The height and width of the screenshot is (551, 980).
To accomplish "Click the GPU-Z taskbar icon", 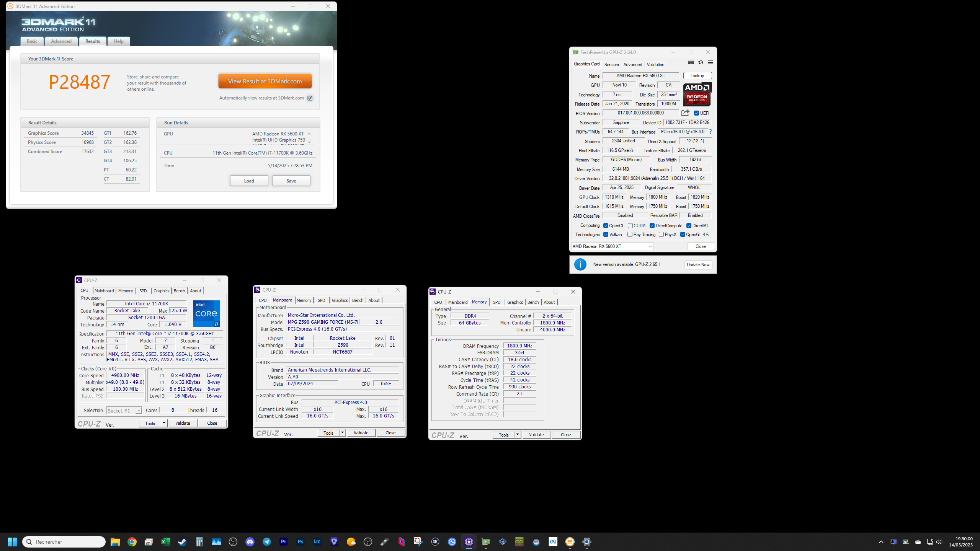I will coord(486,542).
